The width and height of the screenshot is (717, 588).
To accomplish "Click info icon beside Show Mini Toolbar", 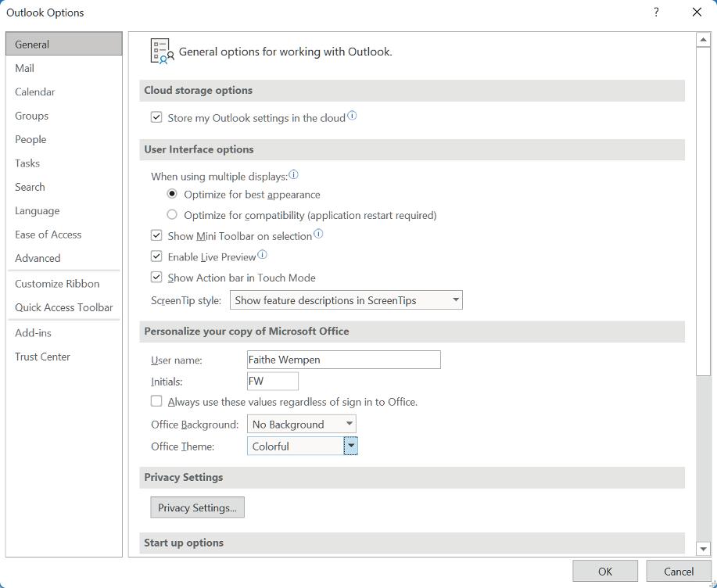I will [x=318, y=234].
